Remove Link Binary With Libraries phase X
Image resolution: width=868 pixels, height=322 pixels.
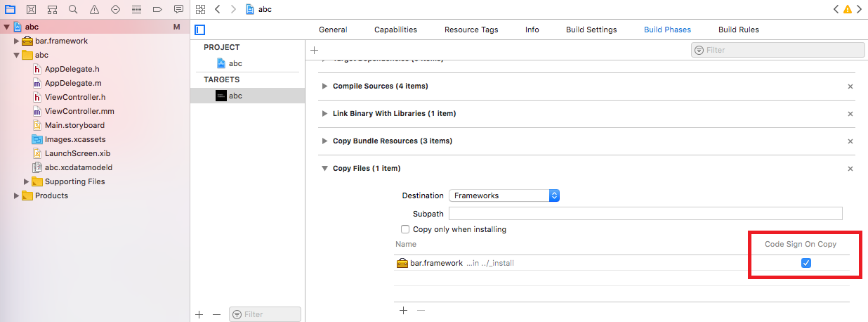[x=850, y=114]
